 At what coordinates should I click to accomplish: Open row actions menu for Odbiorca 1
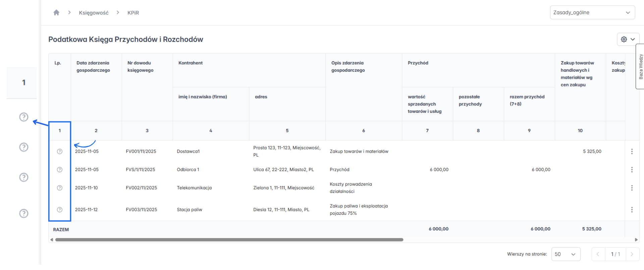(x=632, y=170)
